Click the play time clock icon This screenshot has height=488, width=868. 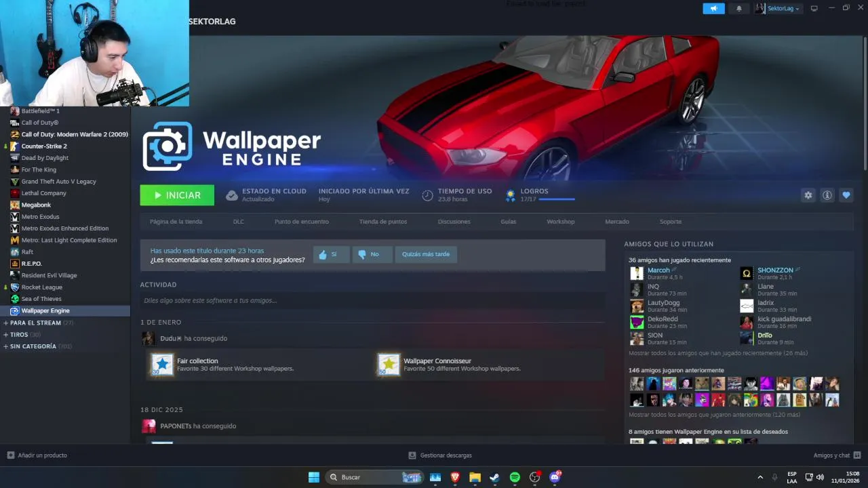(427, 195)
